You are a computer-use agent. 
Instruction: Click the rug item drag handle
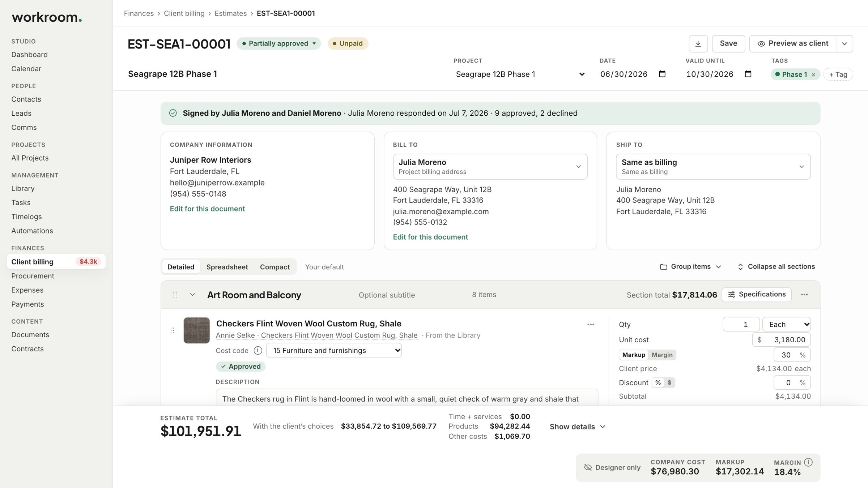pos(172,330)
